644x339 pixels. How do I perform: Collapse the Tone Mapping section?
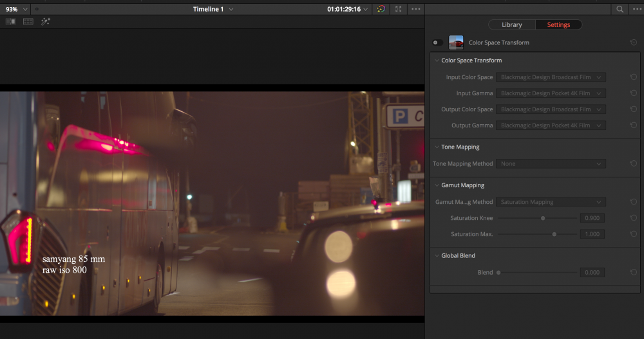pyautogui.click(x=437, y=147)
